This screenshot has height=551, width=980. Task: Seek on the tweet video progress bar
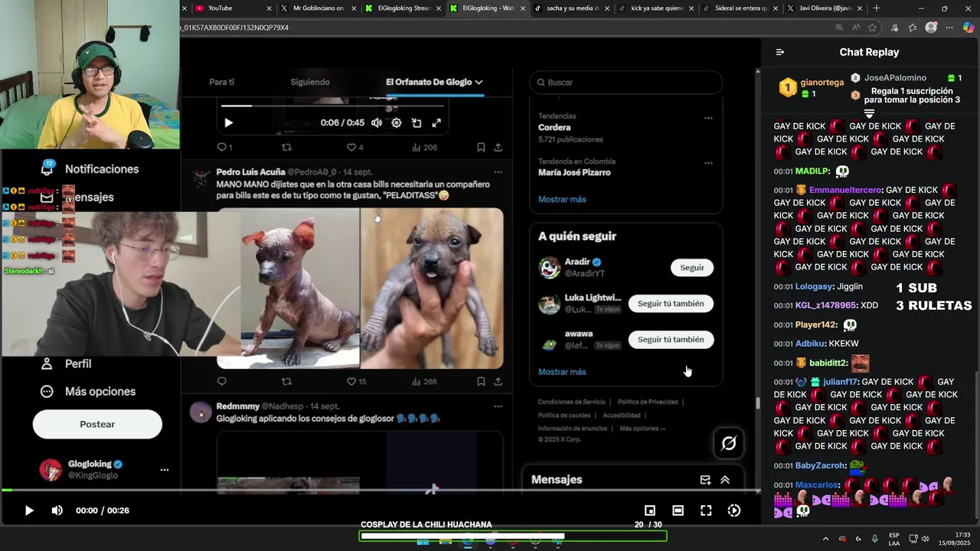coord(332,106)
